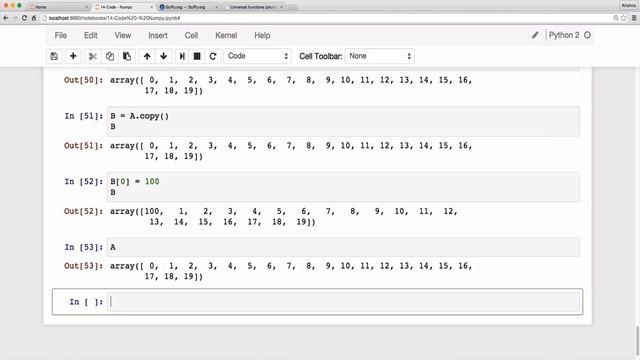Click the In [51] prompt label
The width and height of the screenshot is (640, 360).
[x=83, y=116]
